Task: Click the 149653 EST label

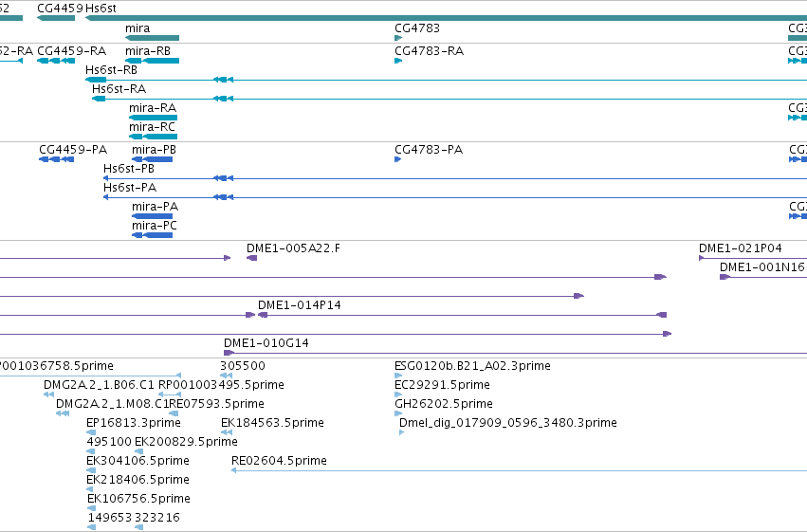Action: coord(110,518)
